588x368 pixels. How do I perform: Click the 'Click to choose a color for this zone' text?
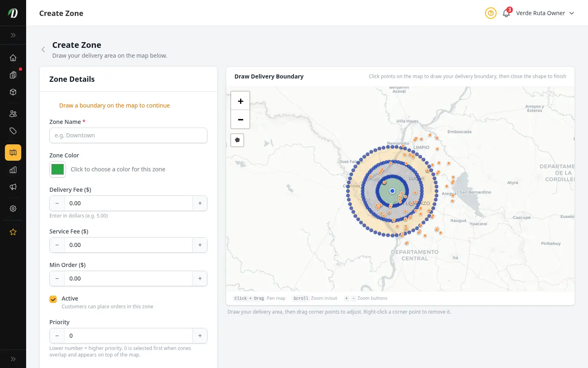tap(118, 169)
